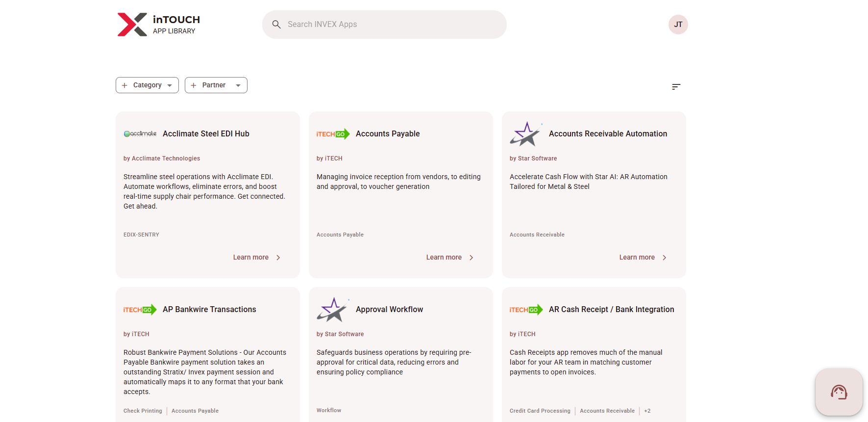Image resolution: width=868 pixels, height=422 pixels.
Task: Click 'by Star Software' on Approval Workflow card
Action: [340, 334]
